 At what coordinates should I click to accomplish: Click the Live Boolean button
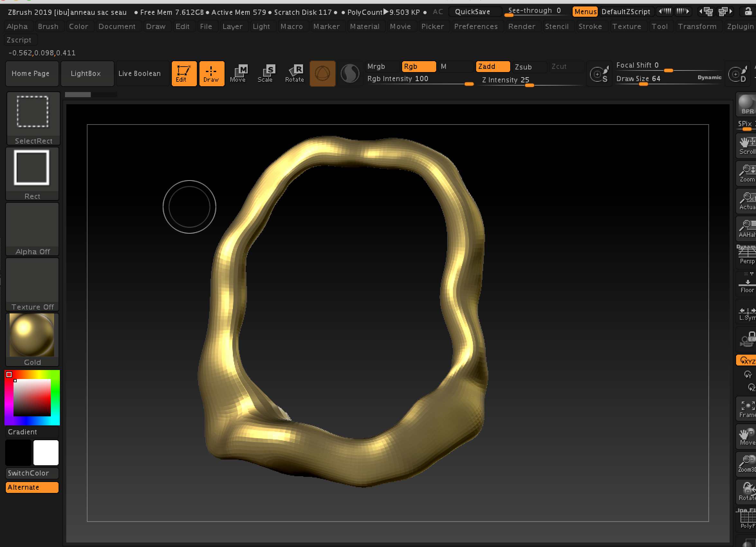click(140, 73)
